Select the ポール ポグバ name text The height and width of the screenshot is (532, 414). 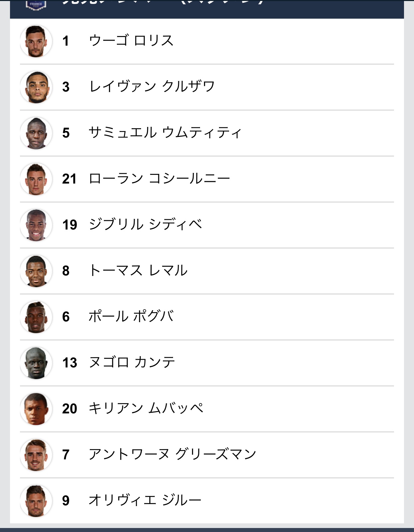tap(131, 316)
